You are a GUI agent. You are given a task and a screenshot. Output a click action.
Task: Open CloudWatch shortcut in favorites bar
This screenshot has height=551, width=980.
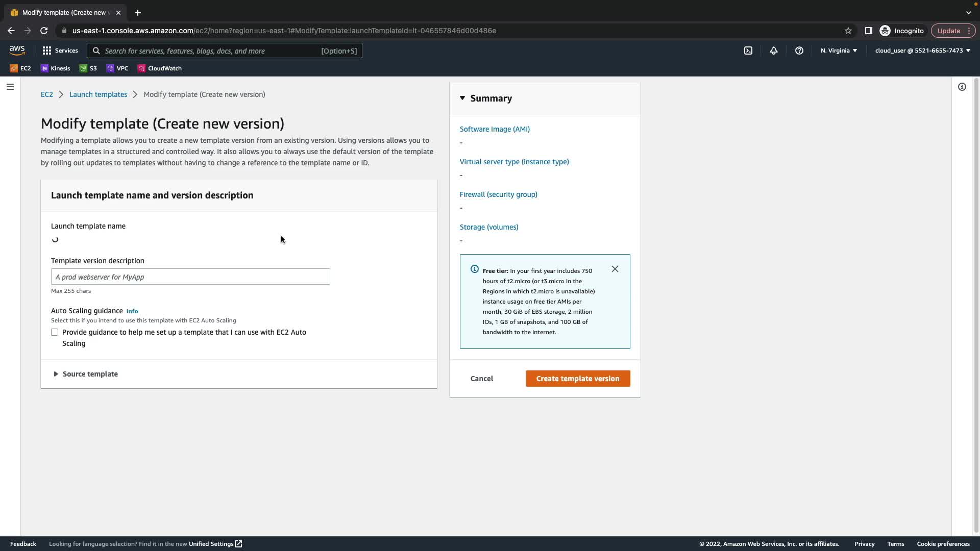tap(159, 68)
